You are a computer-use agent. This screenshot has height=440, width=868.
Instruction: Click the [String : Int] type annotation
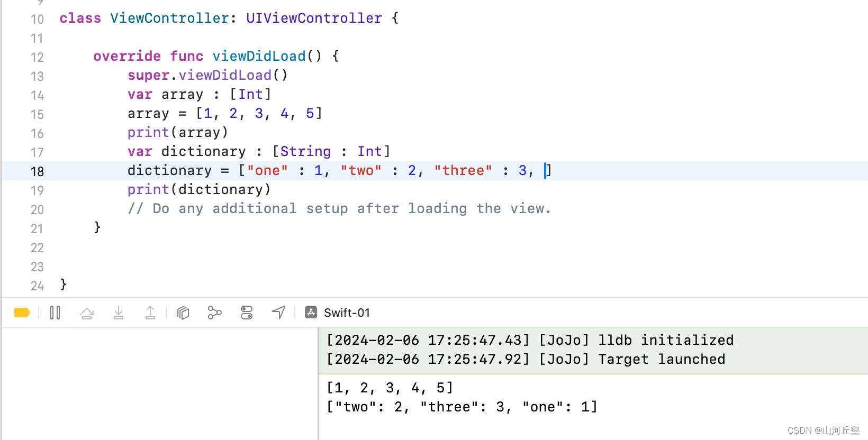[x=331, y=151]
